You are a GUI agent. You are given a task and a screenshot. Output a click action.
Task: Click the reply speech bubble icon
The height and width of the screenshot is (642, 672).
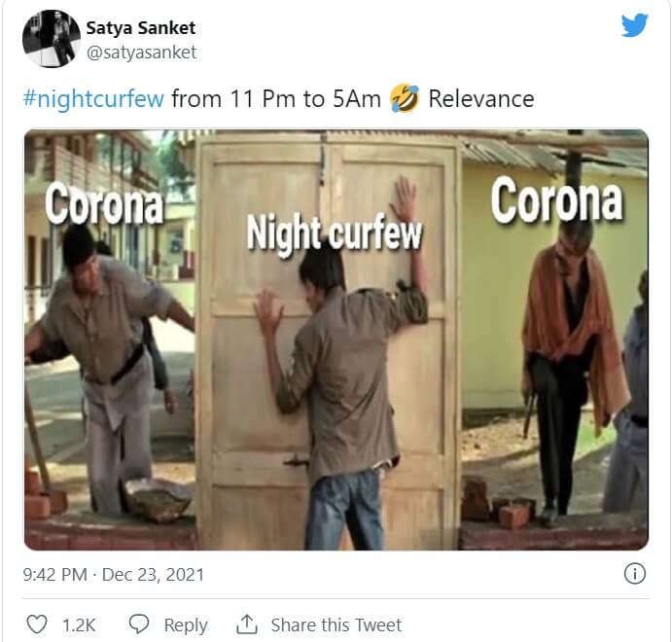[139, 624]
